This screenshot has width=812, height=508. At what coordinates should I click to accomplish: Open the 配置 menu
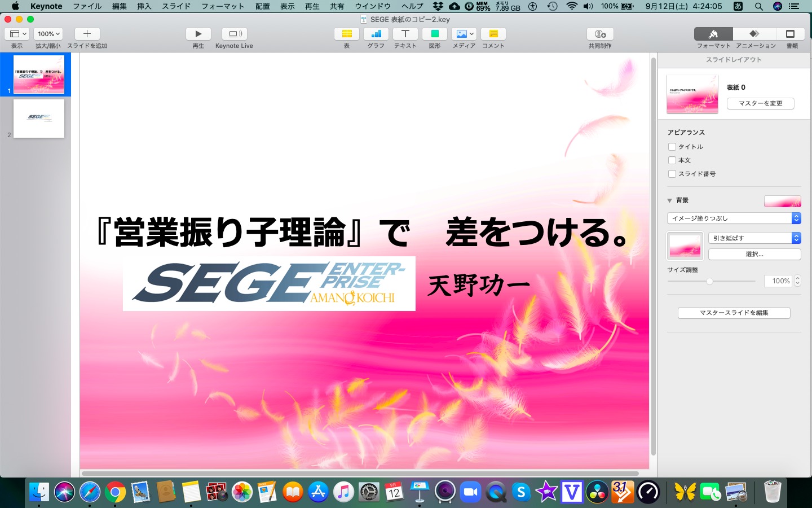263,6
